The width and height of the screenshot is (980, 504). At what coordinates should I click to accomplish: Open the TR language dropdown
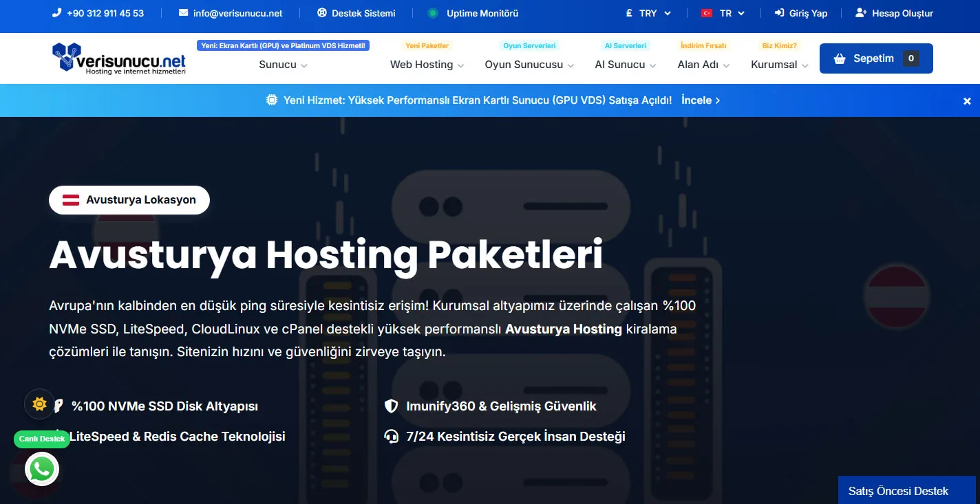(723, 13)
